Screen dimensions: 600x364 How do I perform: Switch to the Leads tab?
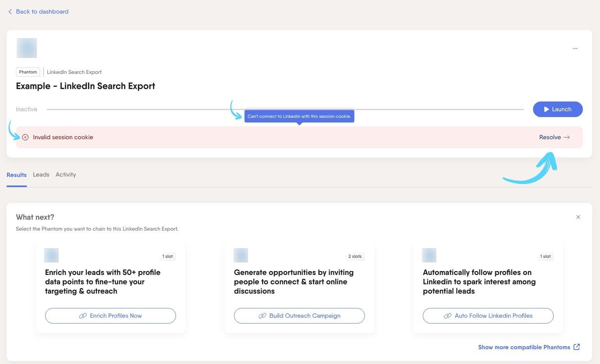(41, 175)
